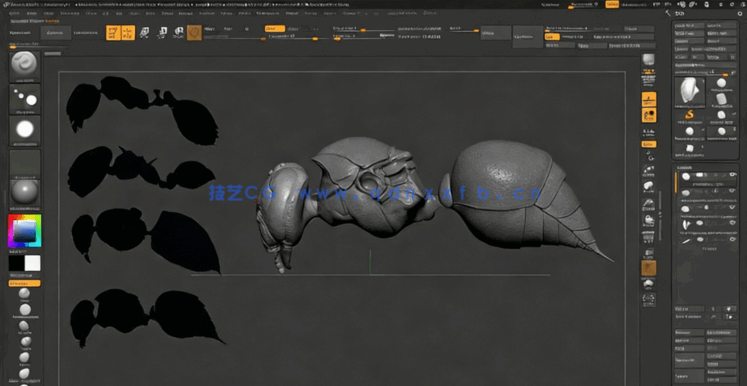Hide the fourth subtool with its eye icon

pyautogui.click(x=732, y=223)
